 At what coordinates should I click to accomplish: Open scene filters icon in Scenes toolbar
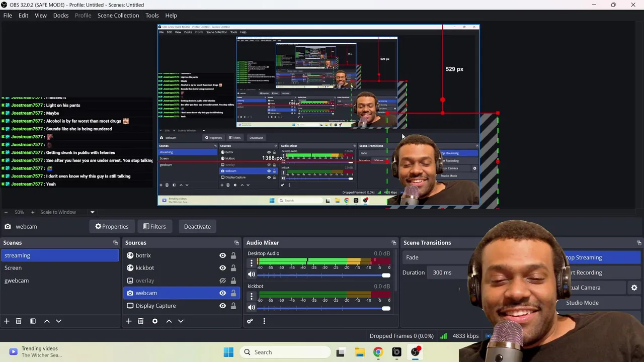click(33, 321)
